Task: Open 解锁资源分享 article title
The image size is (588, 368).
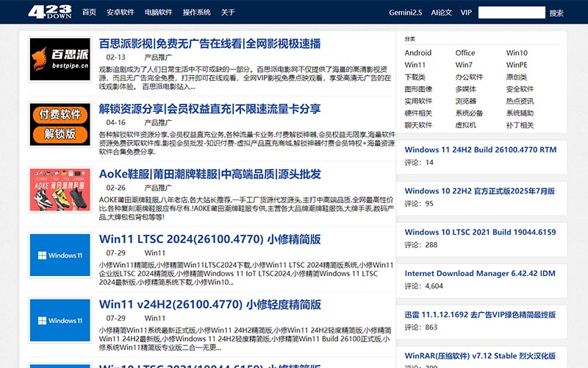Action: coord(210,109)
